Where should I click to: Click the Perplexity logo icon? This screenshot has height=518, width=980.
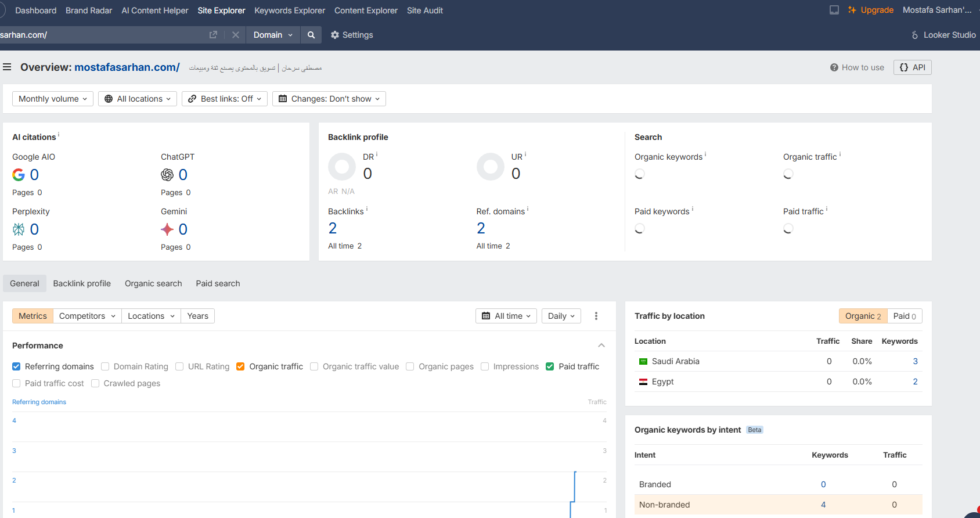coord(19,229)
